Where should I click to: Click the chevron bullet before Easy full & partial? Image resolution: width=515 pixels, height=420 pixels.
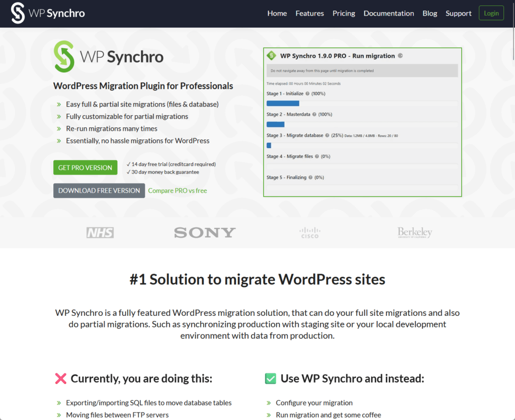point(59,105)
